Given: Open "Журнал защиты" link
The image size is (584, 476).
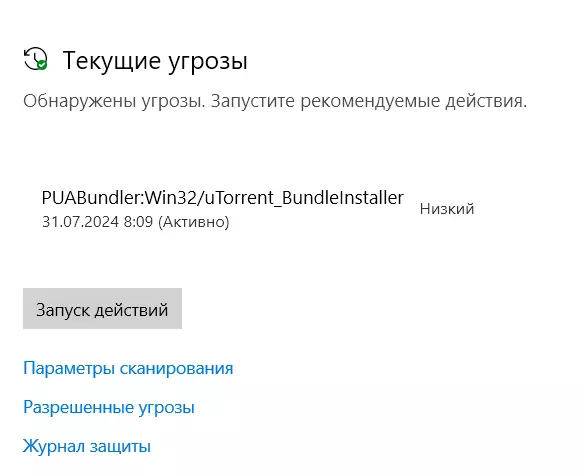Looking at the screenshot, I should click(x=87, y=446).
